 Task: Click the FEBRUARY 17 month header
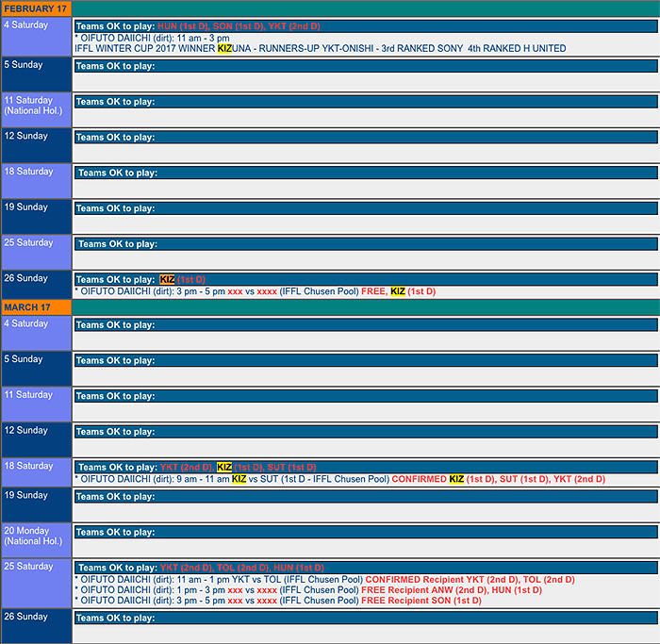click(36, 8)
